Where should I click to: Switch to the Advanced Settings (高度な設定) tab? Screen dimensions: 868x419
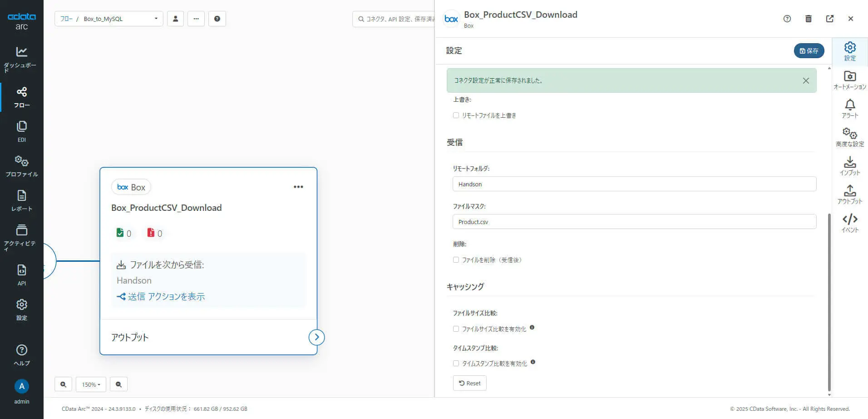850,137
